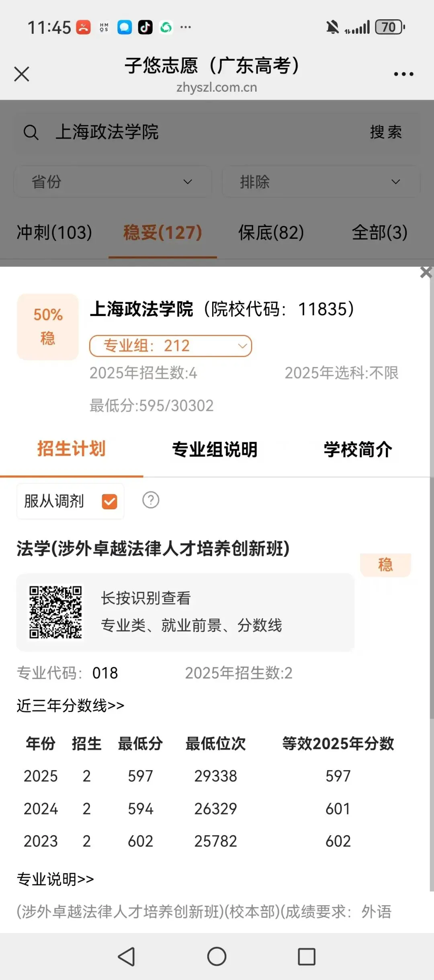Open the 专业组: 212 selector
Screen dimensions: 434x980
170,346
